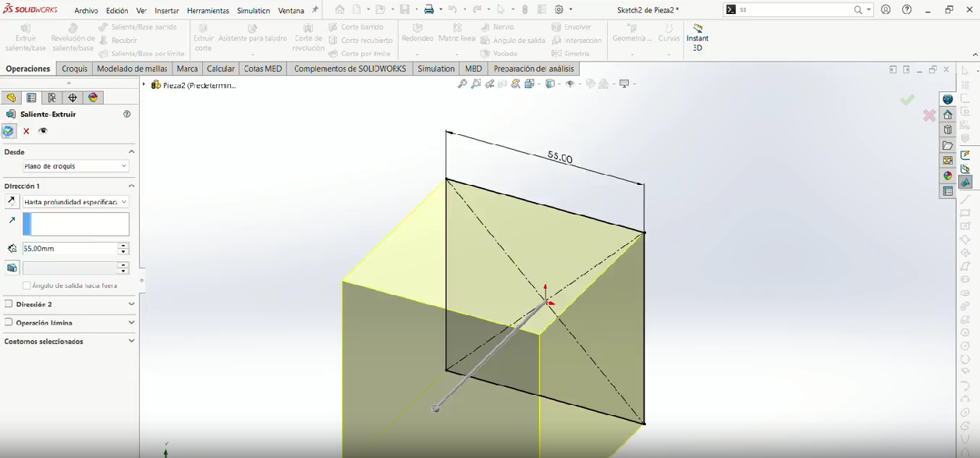Click the print icon in toolbar
Viewport: 980px width, 458px height.
click(428, 10)
